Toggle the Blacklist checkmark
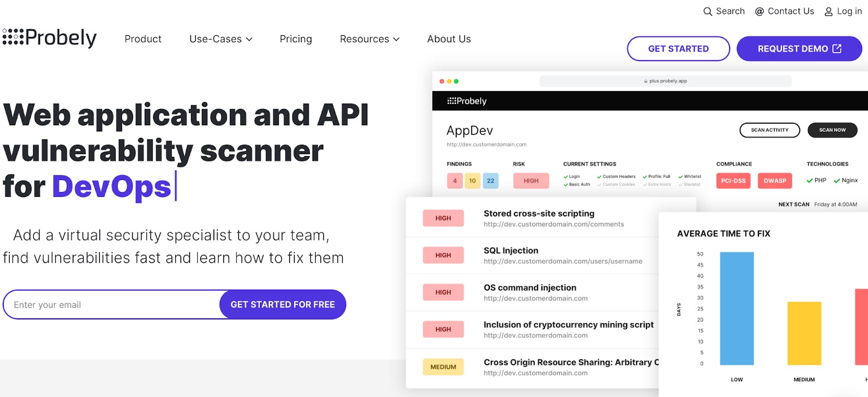The width and height of the screenshot is (868, 397). (681, 184)
